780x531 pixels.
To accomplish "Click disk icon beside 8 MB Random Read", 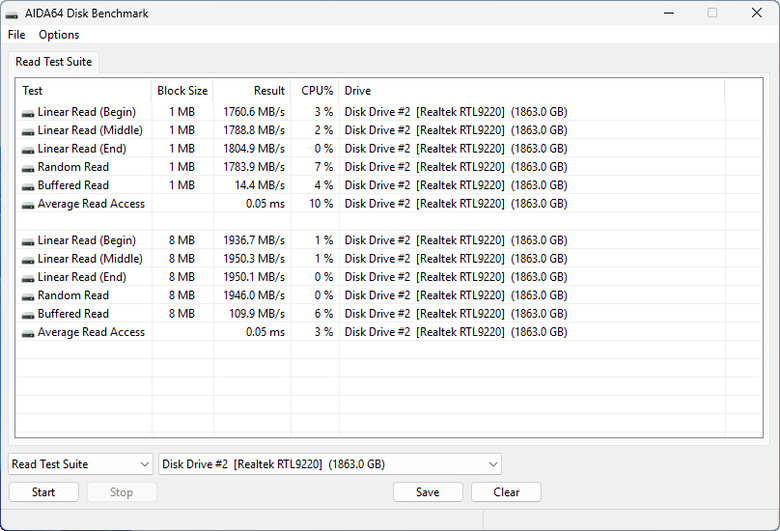I will point(28,297).
